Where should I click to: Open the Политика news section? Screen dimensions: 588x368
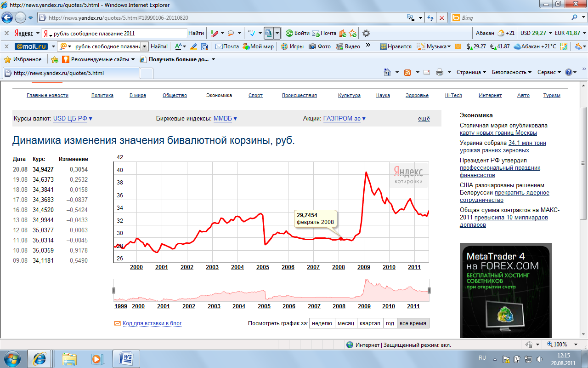[x=102, y=95]
